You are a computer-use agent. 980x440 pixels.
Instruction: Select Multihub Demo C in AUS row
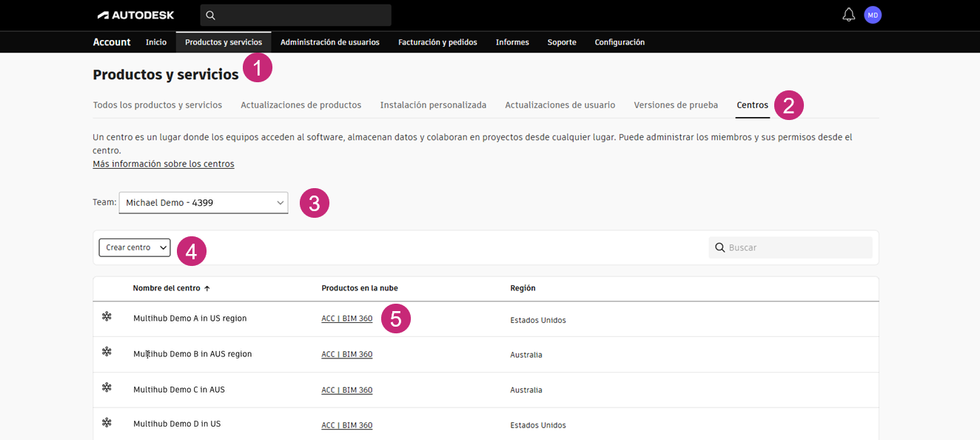(x=486, y=390)
